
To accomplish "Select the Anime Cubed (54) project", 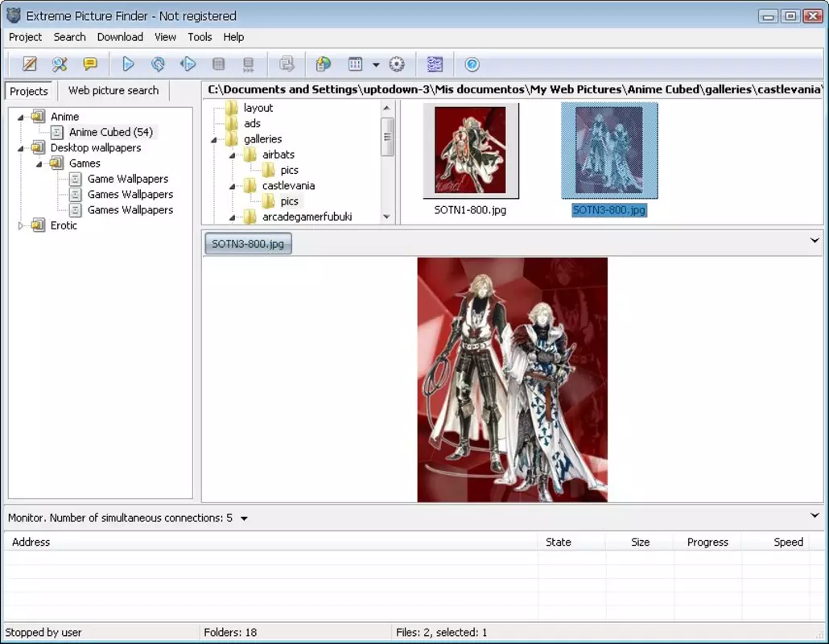I will [110, 132].
